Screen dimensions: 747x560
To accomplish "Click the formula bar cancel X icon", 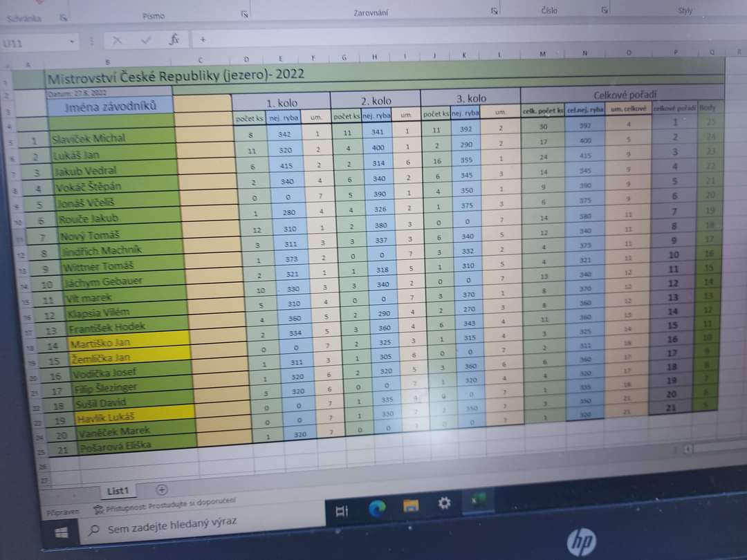I will [x=116, y=40].
